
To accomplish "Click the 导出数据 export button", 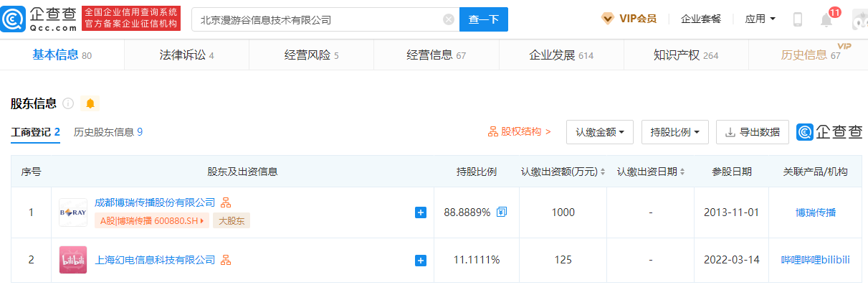I will [753, 132].
